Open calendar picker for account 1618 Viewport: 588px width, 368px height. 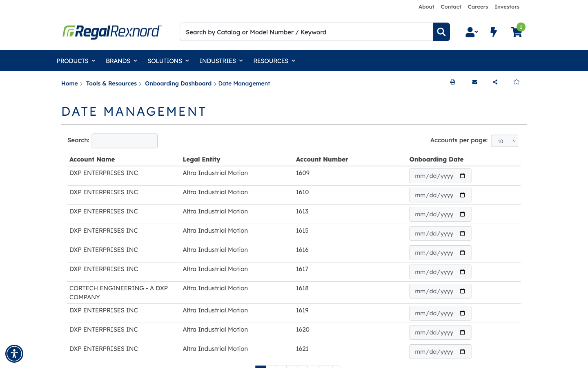(463, 291)
